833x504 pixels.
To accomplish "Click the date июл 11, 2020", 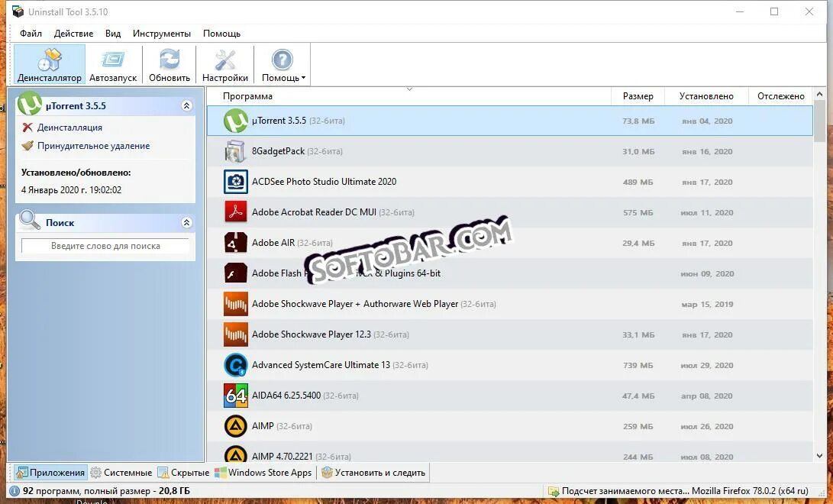I will click(706, 213).
